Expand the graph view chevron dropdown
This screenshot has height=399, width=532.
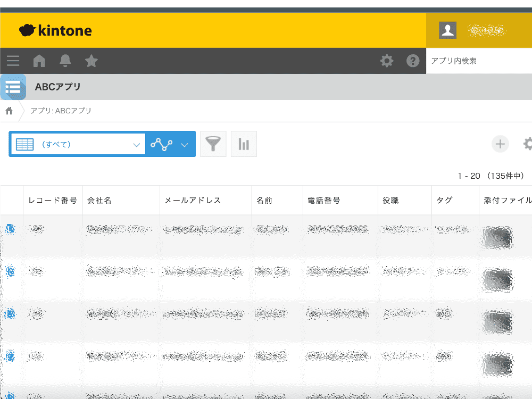click(x=185, y=145)
